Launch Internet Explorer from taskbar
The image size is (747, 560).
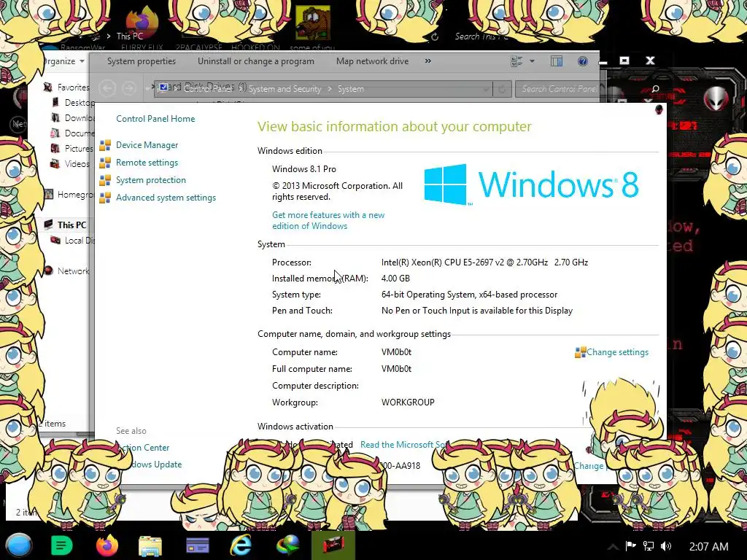coord(241,545)
